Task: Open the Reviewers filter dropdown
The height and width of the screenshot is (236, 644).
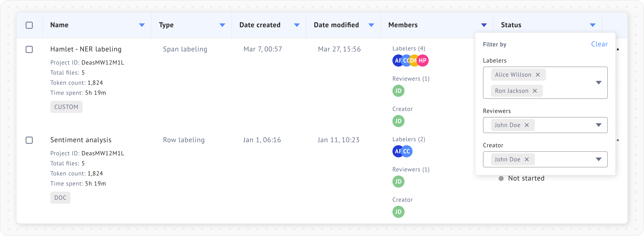Action: (x=599, y=125)
